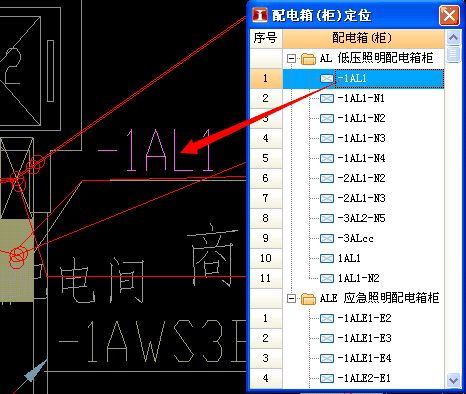Image resolution: width=466 pixels, height=394 pixels.
Task: Click the ALE 应急照明配电箱柜 folder icon
Action: pos(308,299)
